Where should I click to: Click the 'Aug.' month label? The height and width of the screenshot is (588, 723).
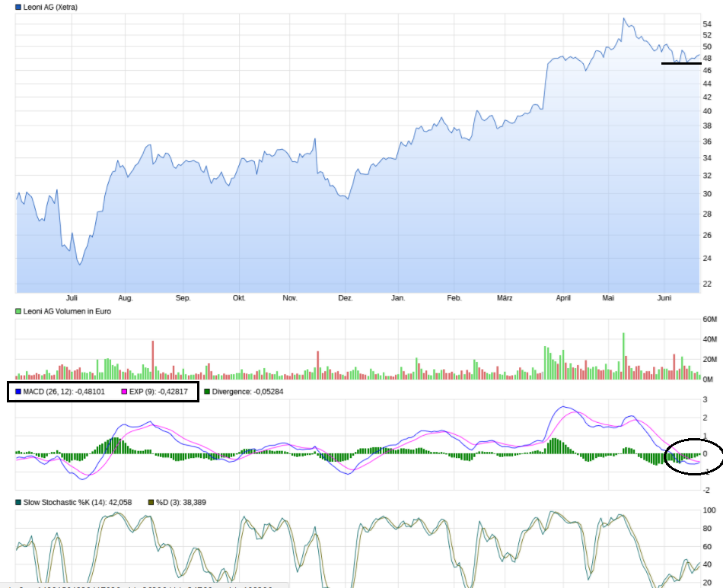(x=126, y=298)
